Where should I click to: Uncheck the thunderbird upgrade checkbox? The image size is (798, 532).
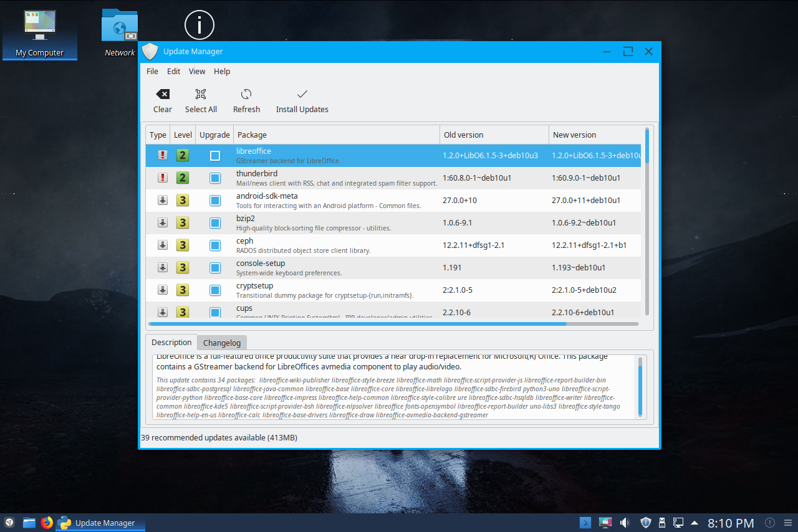pyautogui.click(x=215, y=178)
